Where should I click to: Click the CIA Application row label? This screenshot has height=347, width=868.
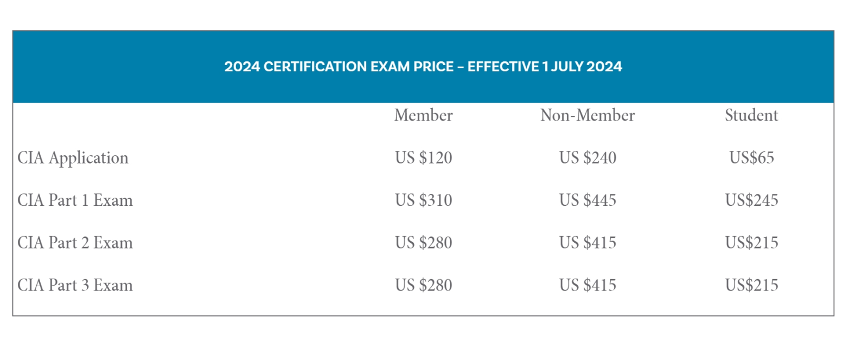[73, 158]
